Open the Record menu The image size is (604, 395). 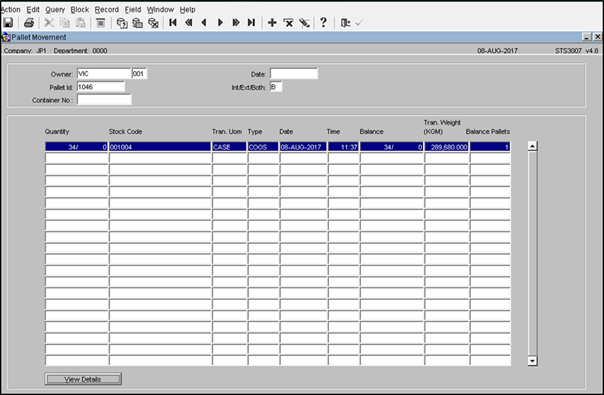tap(107, 9)
